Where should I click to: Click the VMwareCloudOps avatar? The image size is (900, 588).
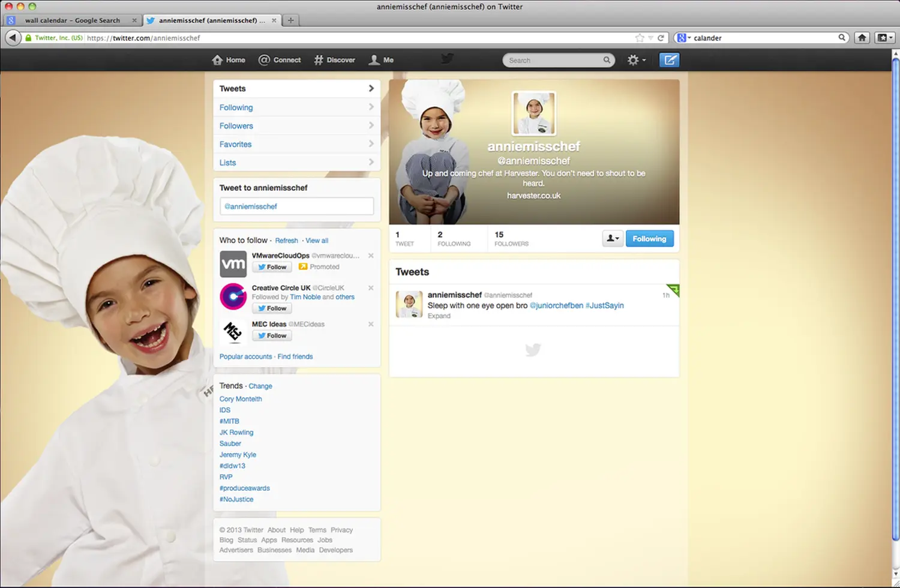coord(233,264)
